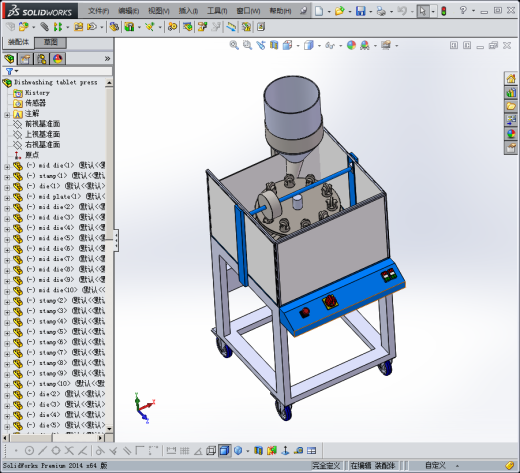Select the FeatureManager design tree tab icon
The width and height of the screenshot is (520, 473).
pos(10,59)
